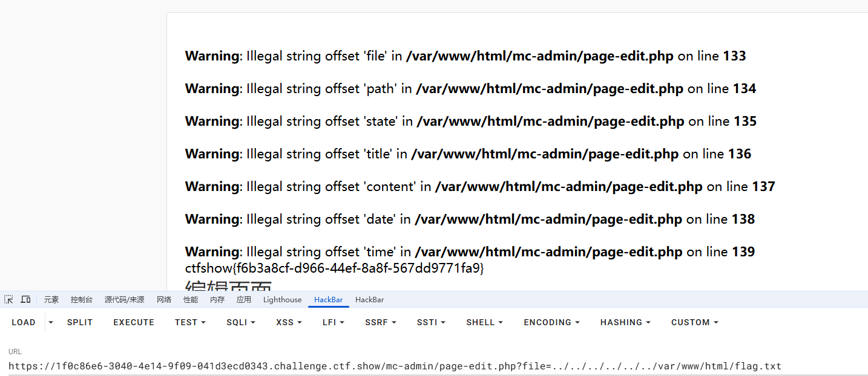868x376 pixels.
Task: Expand the LFI payload dropdown
Action: tap(333, 323)
